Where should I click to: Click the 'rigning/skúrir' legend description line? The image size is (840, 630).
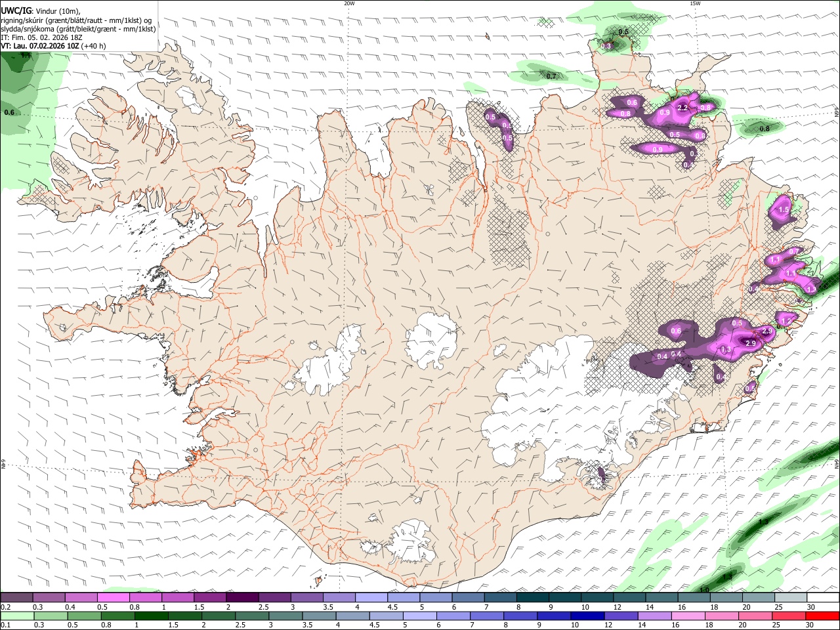point(76,20)
